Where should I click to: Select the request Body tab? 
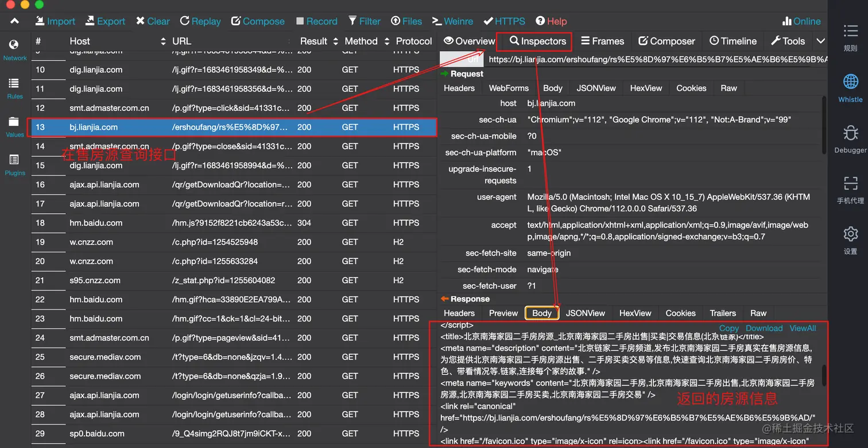tap(553, 88)
